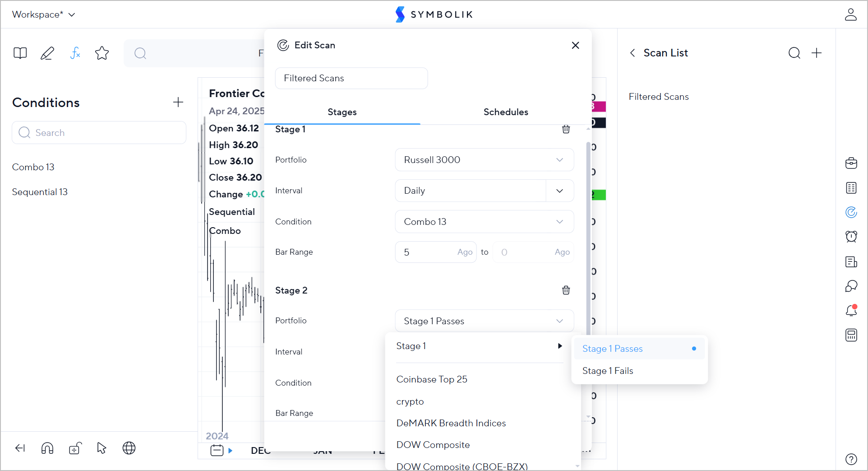Screen dimensions: 868x471
Task: Click the play arrow beside the calendar
Action: pos(231,450)
